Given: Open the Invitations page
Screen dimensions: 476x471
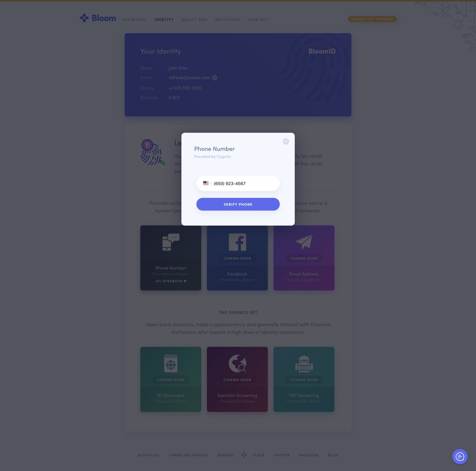Looking at the screenshot, I should (x=227, y=19).
